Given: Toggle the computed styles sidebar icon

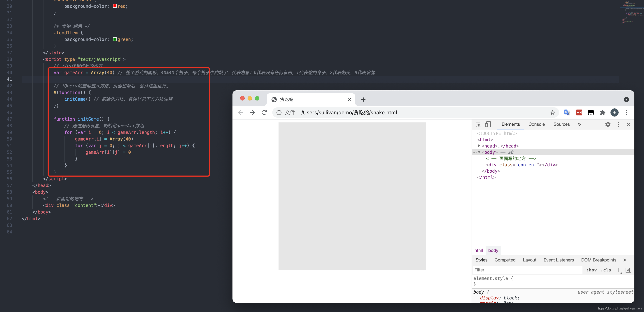Looking at the screenshot, I should (x=628, y=270).
